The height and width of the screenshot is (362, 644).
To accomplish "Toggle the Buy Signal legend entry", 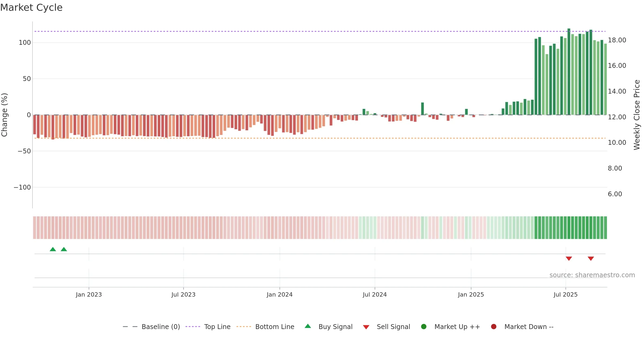I will pyautogui.click(x=328, y=327).
